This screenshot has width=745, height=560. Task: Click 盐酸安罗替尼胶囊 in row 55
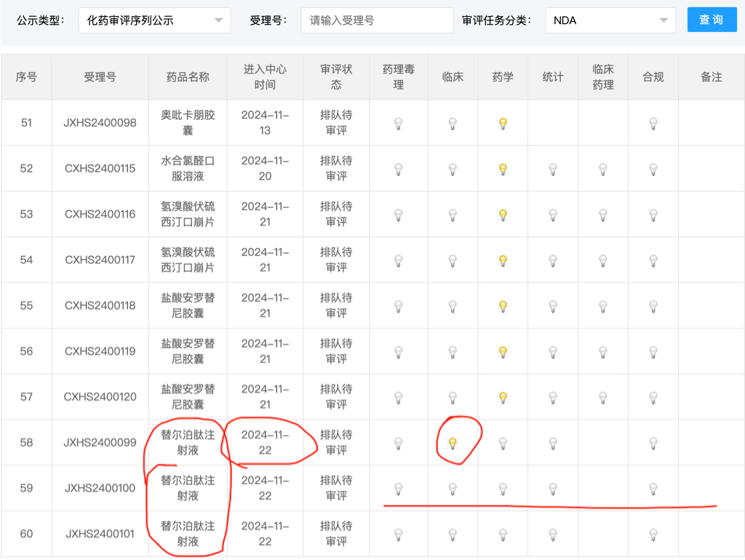(188, 305)
